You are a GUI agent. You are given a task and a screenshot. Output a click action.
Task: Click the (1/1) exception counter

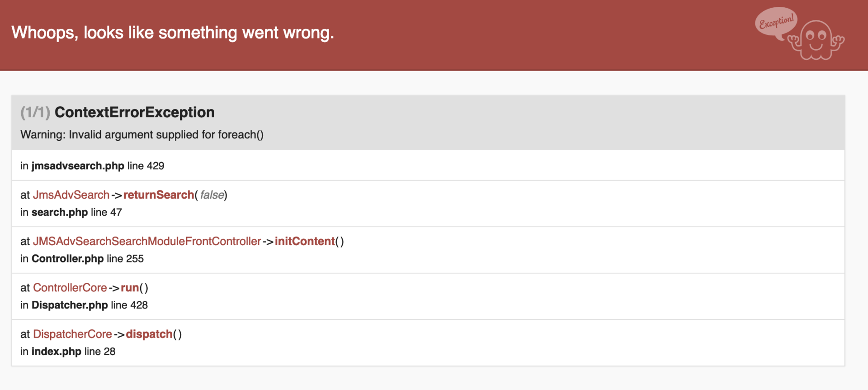click(35, 112)
